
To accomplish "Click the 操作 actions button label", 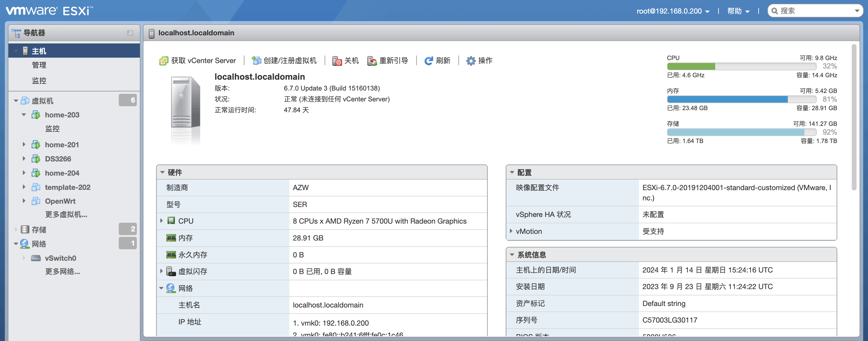I will (485, 61).
